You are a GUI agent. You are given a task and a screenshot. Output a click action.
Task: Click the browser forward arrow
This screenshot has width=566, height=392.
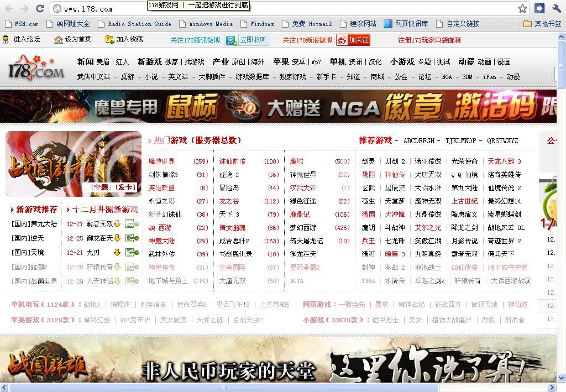24,9
